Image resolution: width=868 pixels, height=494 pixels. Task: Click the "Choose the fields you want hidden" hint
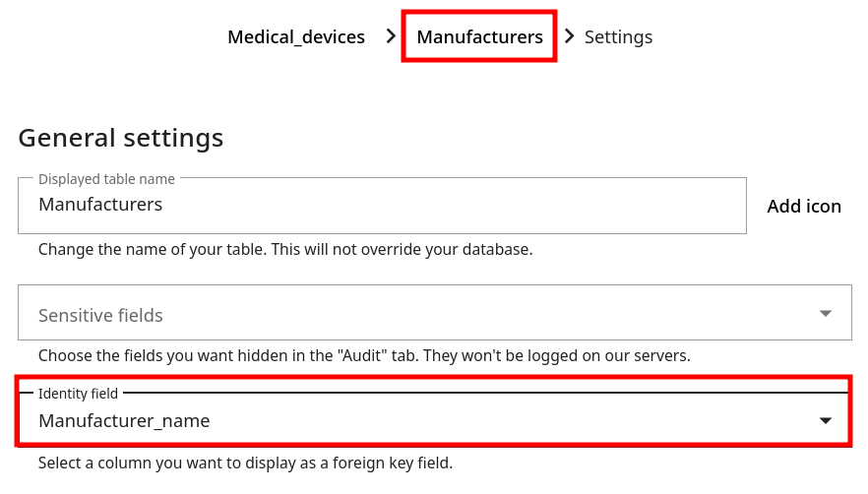[364, 355]
